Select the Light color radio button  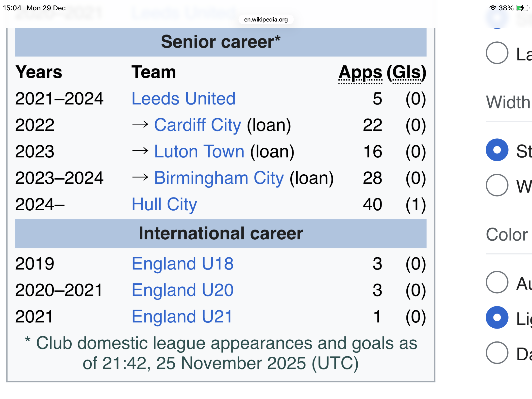click(x=497, y=317)
